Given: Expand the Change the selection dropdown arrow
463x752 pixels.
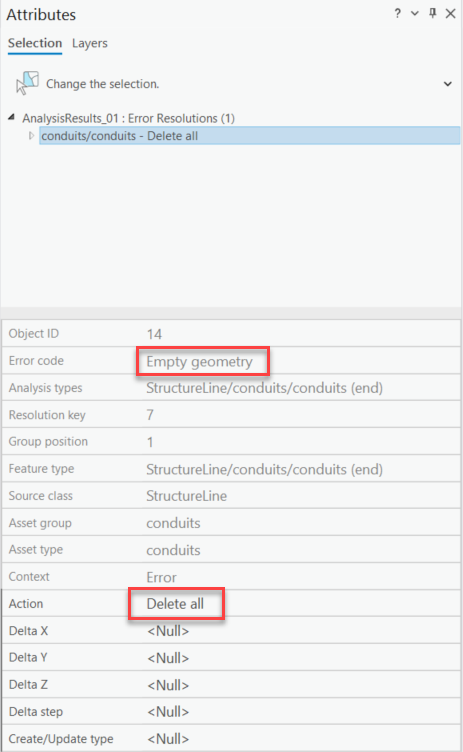Looking at the screenshot, I should [448, 84].
